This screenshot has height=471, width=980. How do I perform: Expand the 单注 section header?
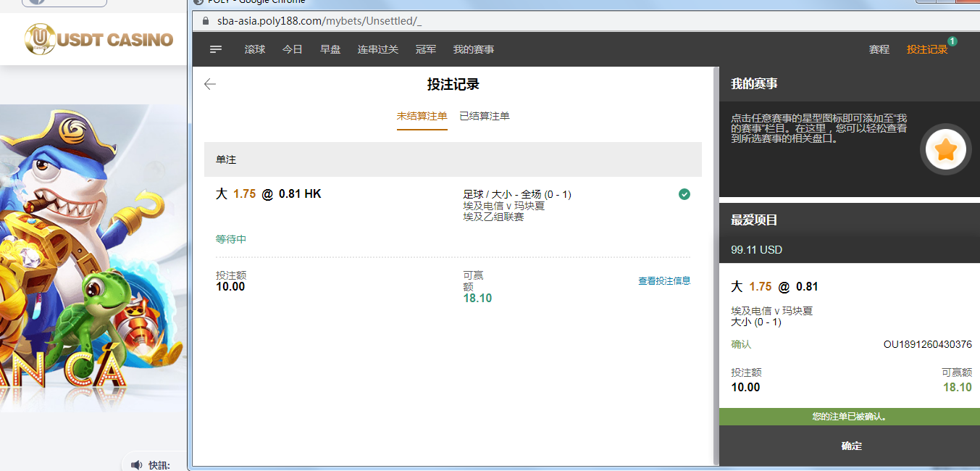click(453, 159)
